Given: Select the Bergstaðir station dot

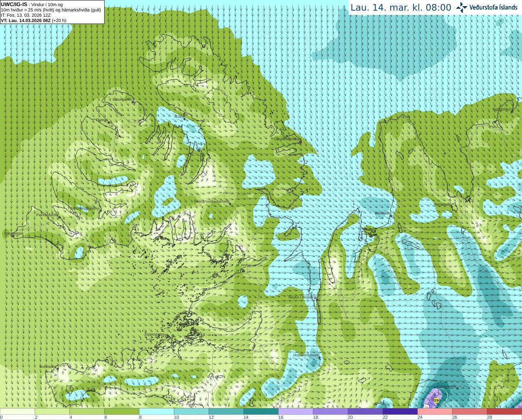Looking at the screenshot, I should [x=451, y=207].
